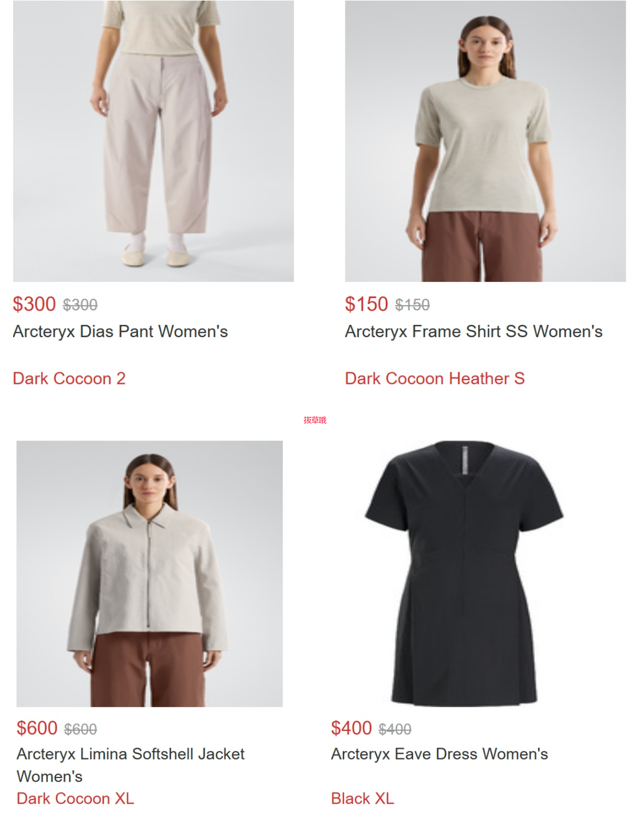
Task: Click the small pink Chinese watermark text
Action: [315, 420]
